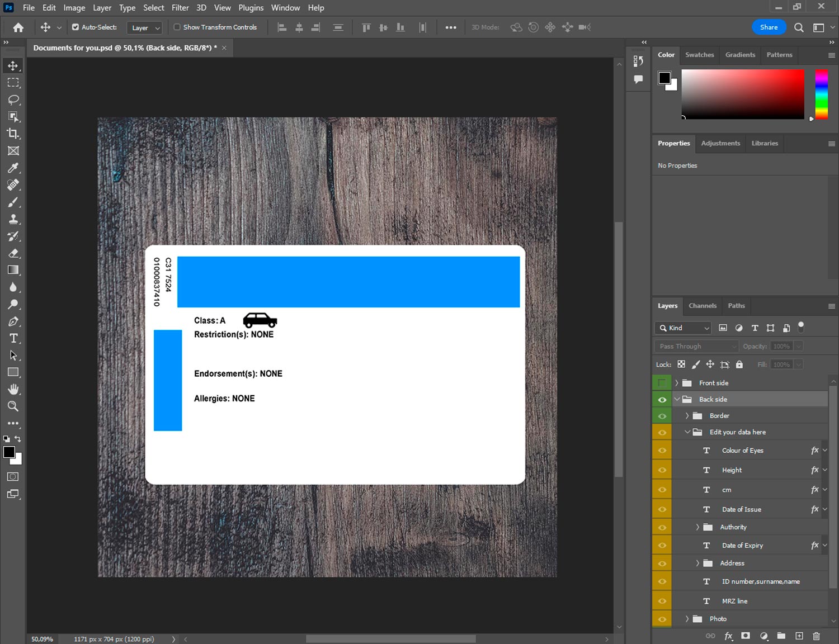Expand the Front side group

point(676,383)
